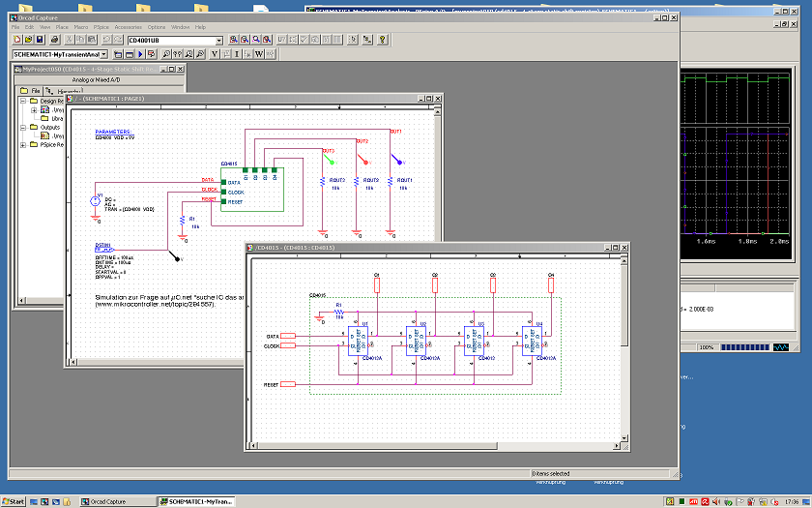Create a new document with the New icon
The width and height of the screenshot is (812, 508).
(17, 40)
